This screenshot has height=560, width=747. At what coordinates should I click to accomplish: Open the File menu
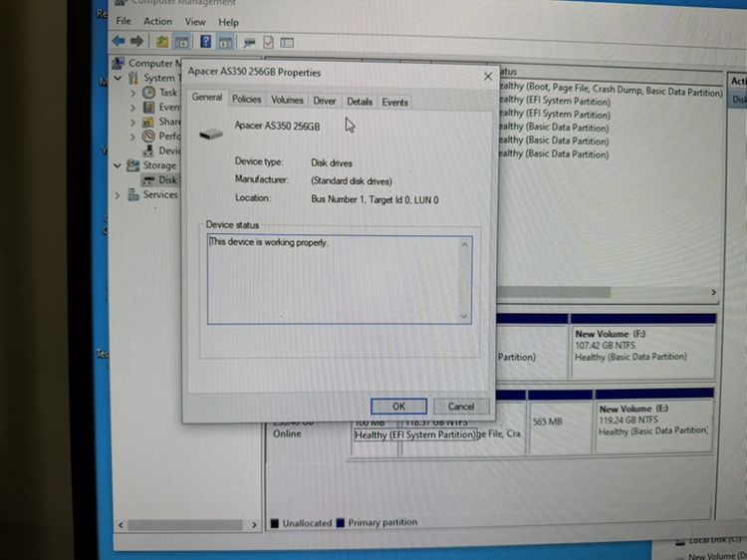[x=124, y=21]
